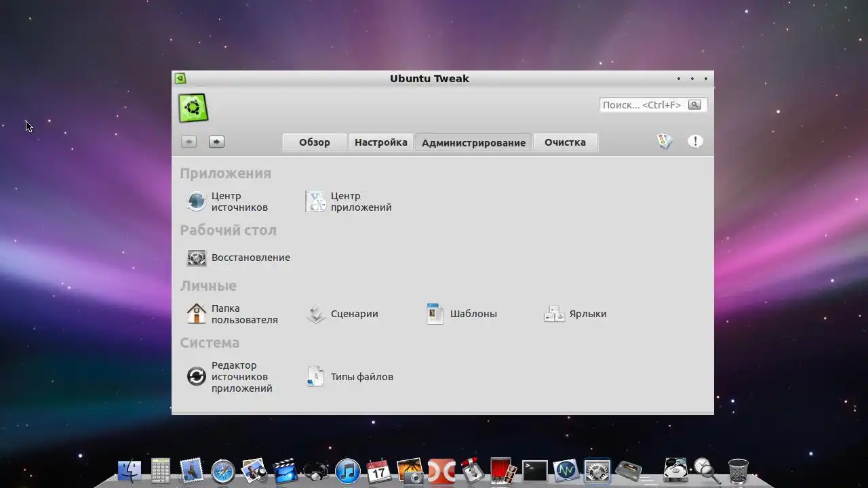The image size is (868, 488).
Task: Click the forward navigation arrow
Action: point(216,142)
